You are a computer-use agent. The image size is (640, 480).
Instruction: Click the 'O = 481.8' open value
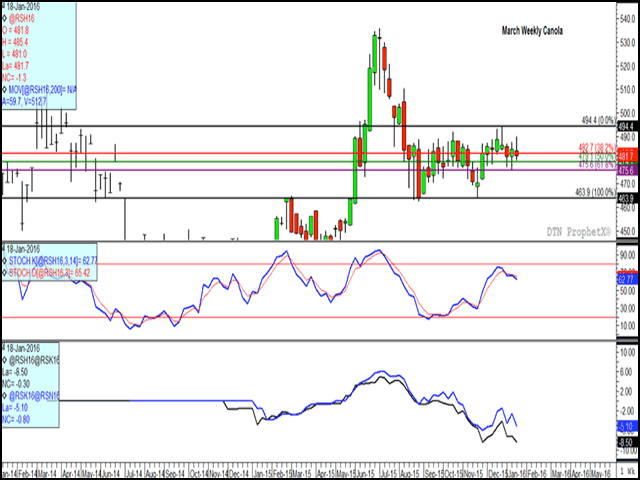[x=15, y=31]
